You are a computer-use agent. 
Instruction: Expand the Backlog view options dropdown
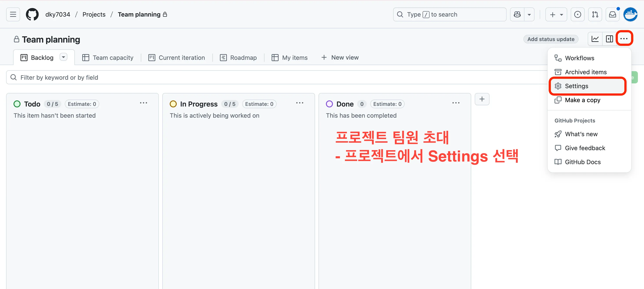click(x=63, y=57)
